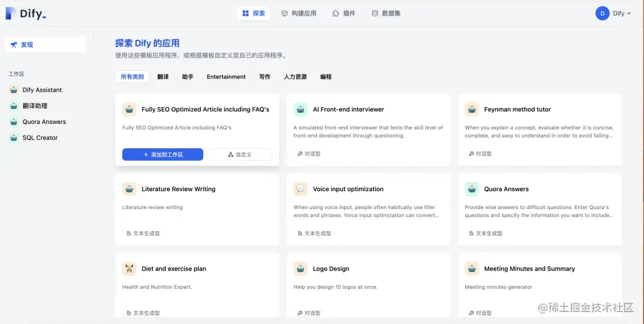644x324 pixels.
Task: Click the 添加到工作区 button
Action: [163, 155]
